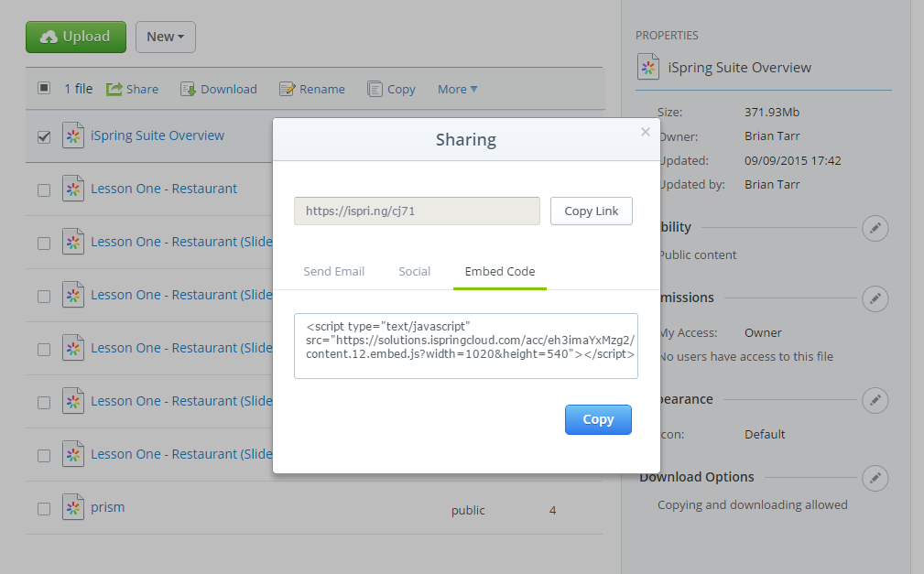
Task: Click inside the embed code text box
Action: click(466, 346)
